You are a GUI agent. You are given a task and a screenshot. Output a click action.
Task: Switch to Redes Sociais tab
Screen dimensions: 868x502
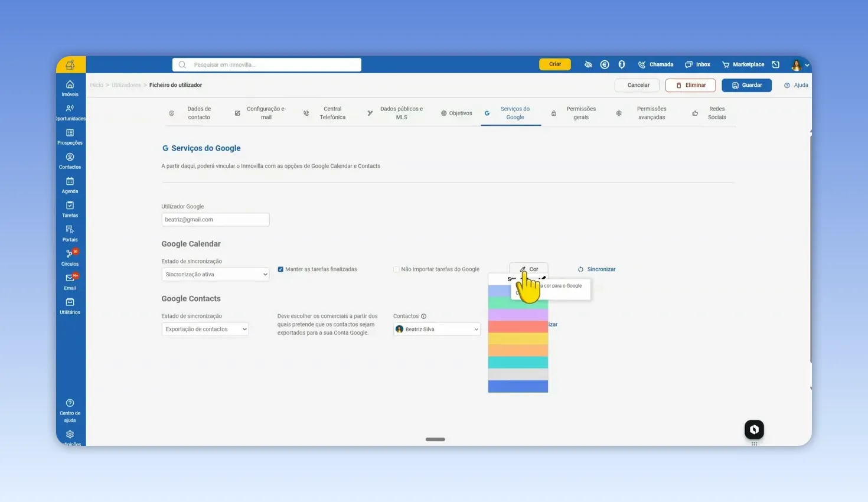(x=710, y=113)
